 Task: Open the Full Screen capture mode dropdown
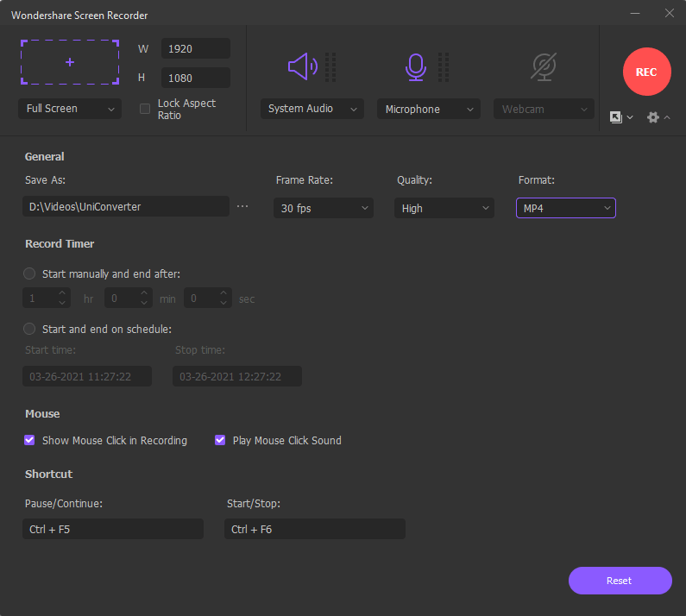pyautogui.click(x=70, y=109)
